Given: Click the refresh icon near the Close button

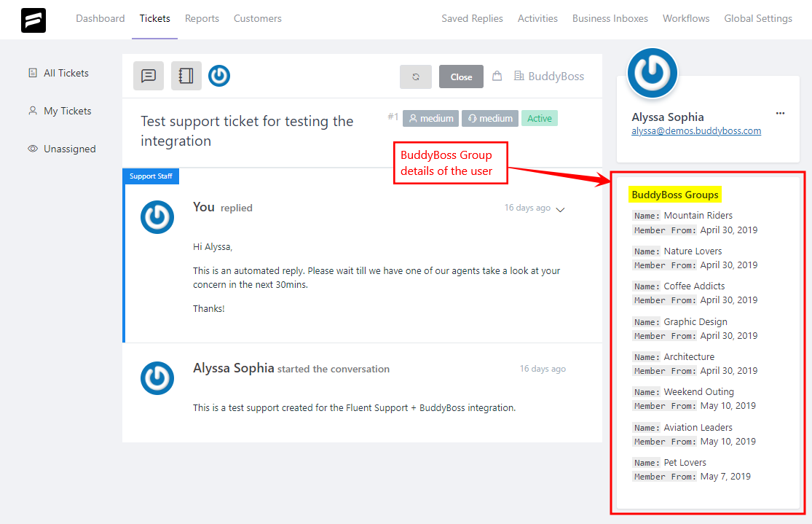Looking at the screenshot, I should click(415, 77).
